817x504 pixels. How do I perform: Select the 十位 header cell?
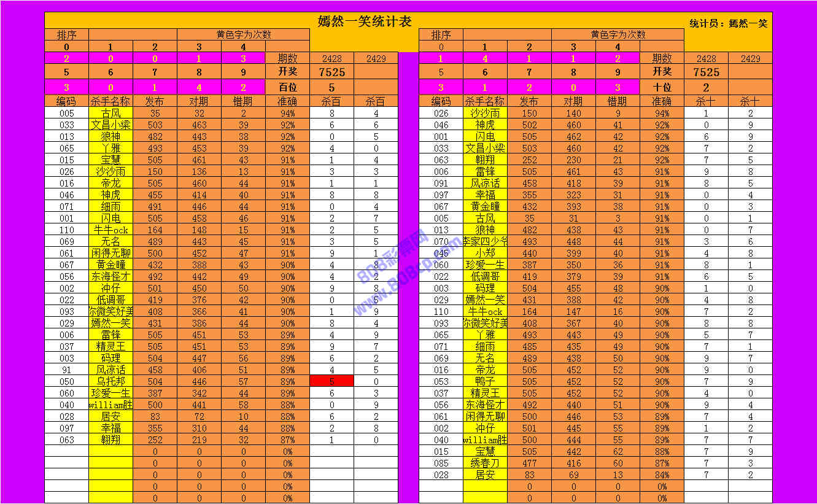pyautogui.click(x=662, y=87)
